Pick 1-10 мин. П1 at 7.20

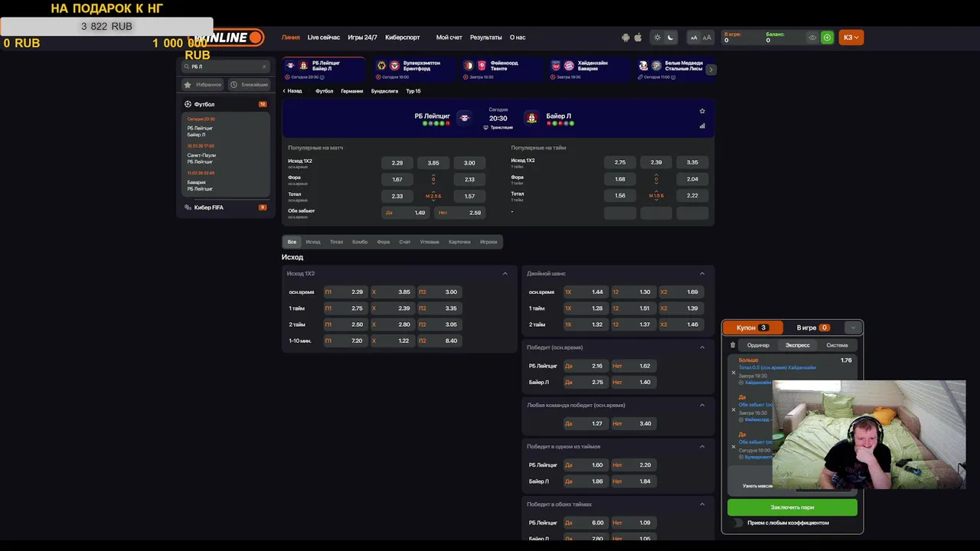pos(345,341)
